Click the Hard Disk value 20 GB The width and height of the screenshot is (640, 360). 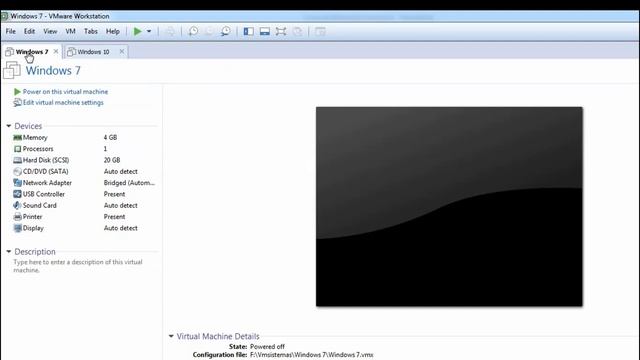pos(112,160)
